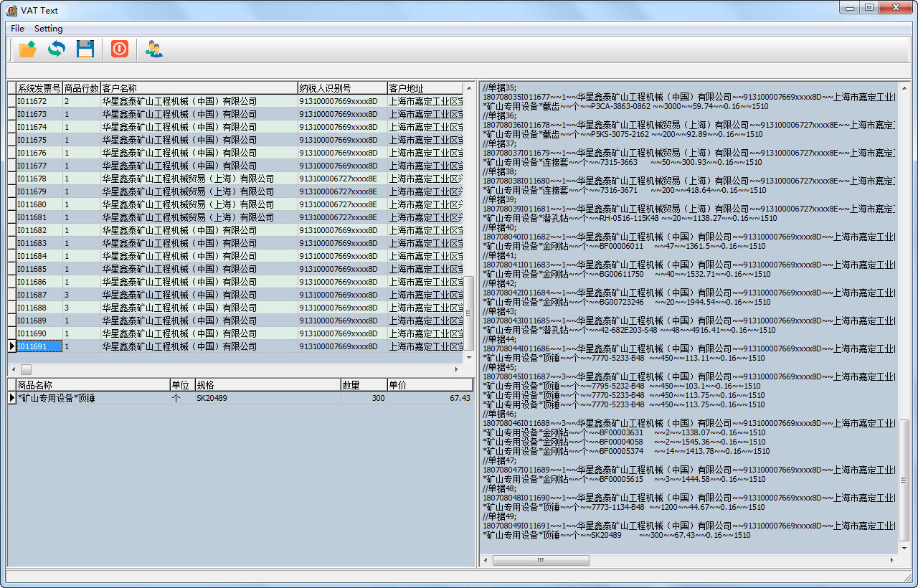This screenshot has width=918, height=588.
Task: Click the red power exit icon
Action: pyautogui.click(x=120, y=49)
